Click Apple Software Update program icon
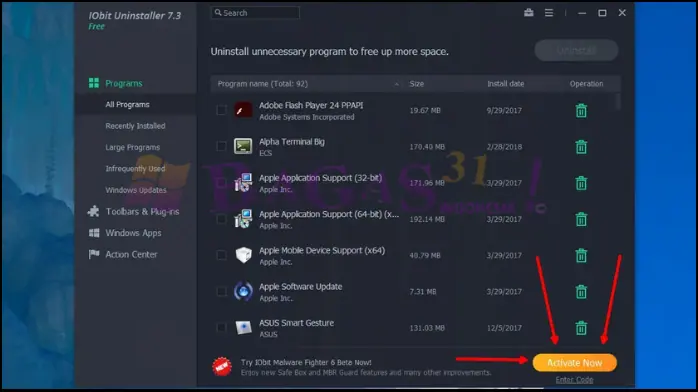 tap(243, 291)
